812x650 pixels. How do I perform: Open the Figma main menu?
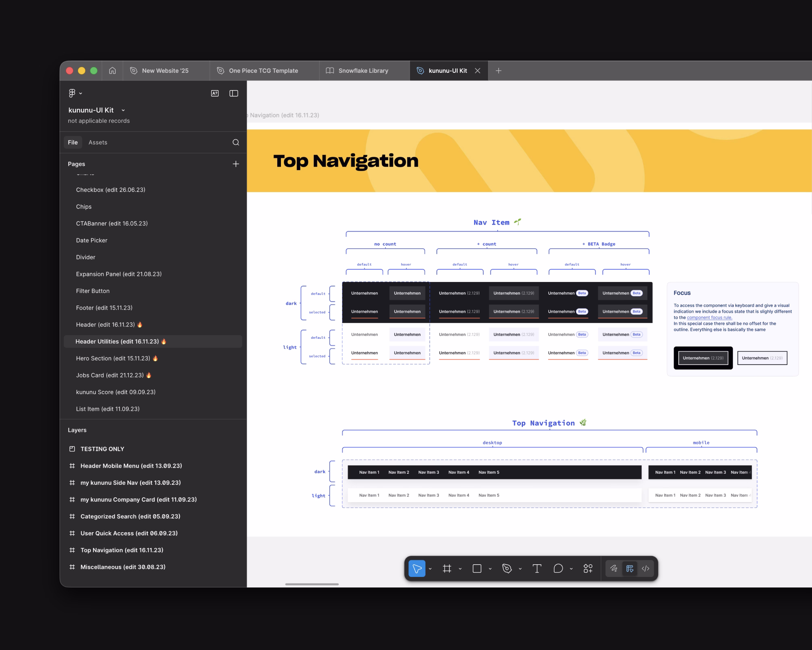73,93
